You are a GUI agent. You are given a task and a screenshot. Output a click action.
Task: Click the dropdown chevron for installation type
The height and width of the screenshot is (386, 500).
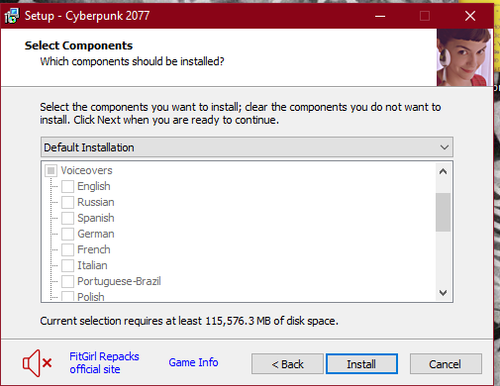pos(444,147)
